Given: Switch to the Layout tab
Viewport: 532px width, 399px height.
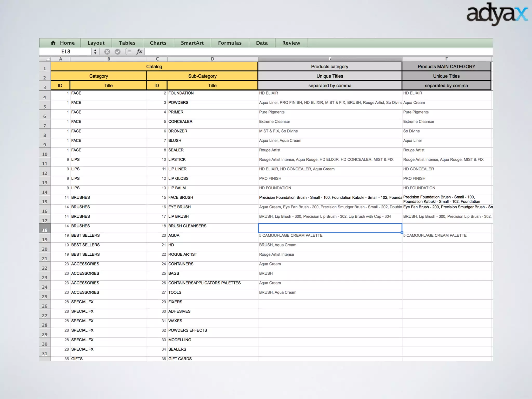Looking at the screenshot, I should pos(96,43).
